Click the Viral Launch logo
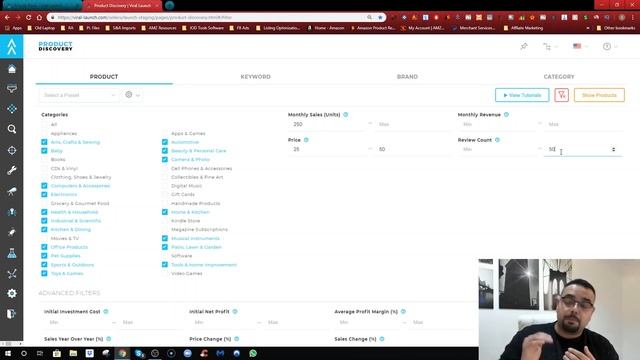Screen dimensions: 640x360 (12, 47)
